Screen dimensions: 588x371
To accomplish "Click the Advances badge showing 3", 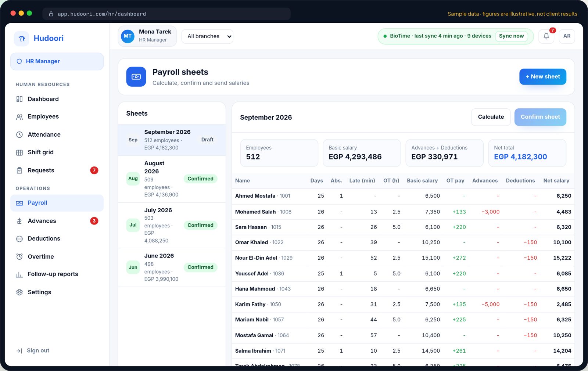I will (94, 221).
